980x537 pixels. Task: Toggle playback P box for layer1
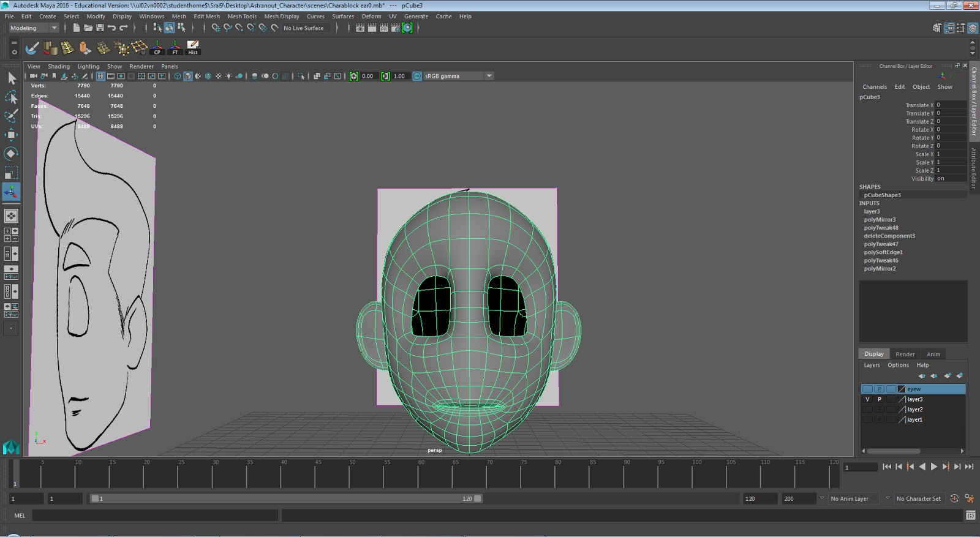(879, 420)
